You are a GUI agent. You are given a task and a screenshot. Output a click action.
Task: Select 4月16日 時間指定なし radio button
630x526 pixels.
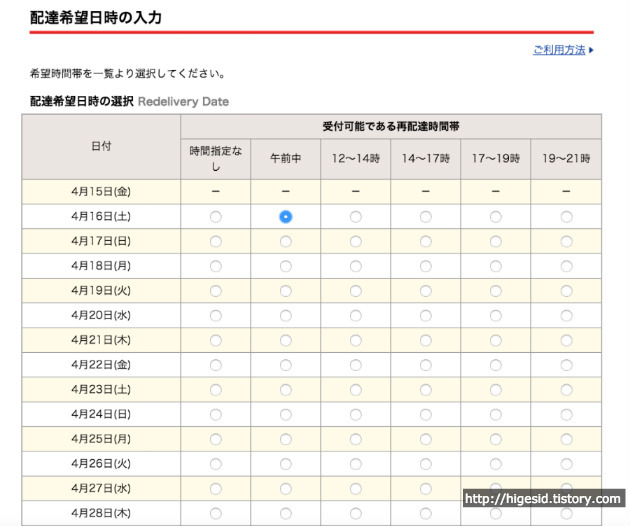[216, 217]
